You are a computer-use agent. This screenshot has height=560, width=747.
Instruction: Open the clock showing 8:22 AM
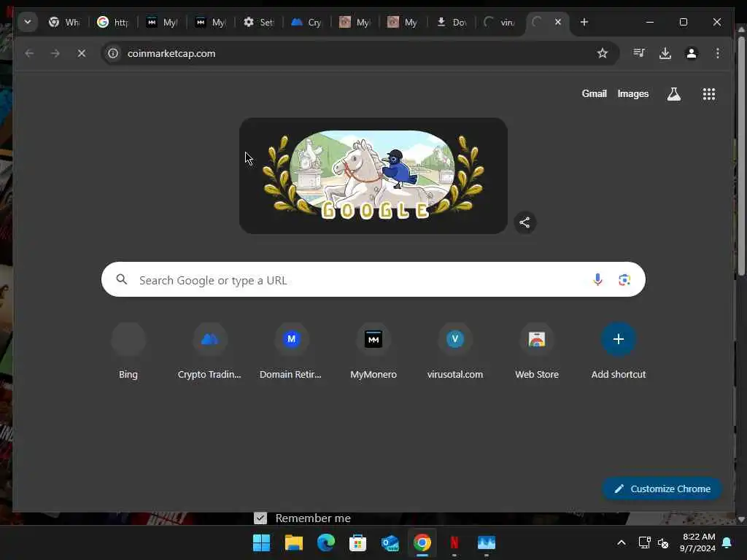point(698,542)
